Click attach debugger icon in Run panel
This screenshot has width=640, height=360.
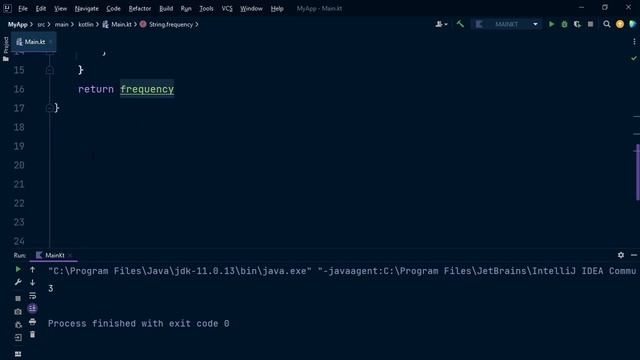18,325
